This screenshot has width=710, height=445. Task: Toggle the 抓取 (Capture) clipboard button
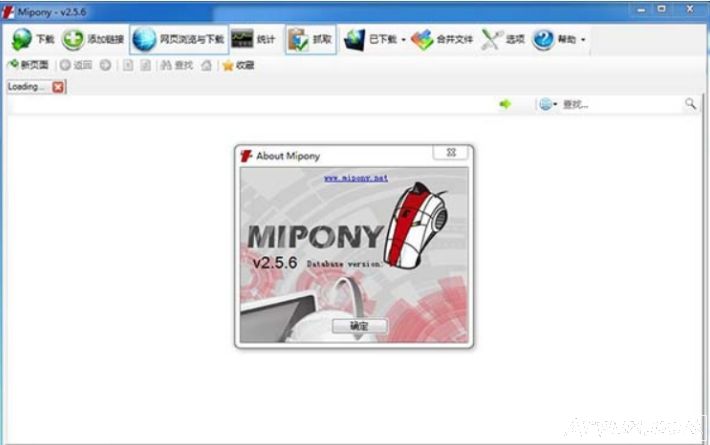coord(311,39)
